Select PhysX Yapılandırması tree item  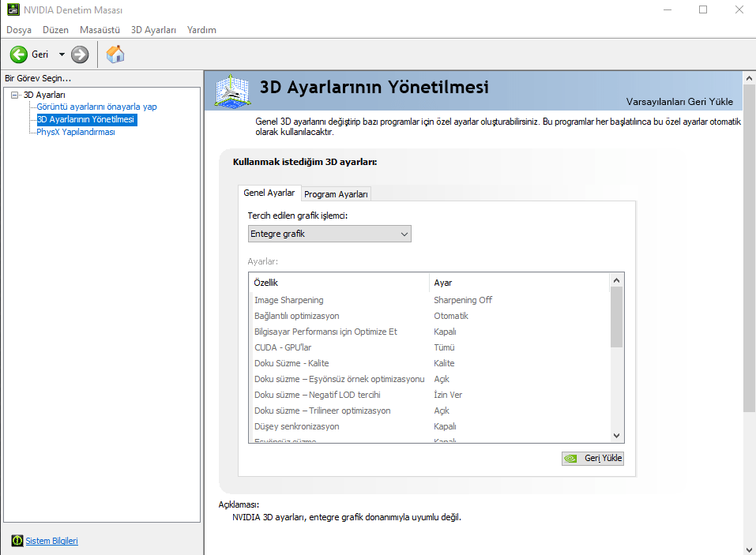76,132
